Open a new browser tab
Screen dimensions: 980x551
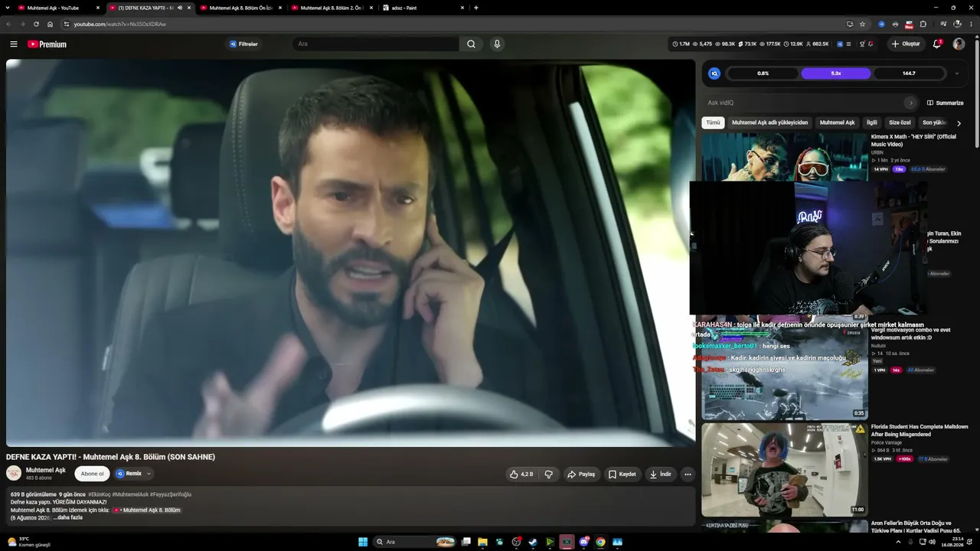tap(476, 8)
